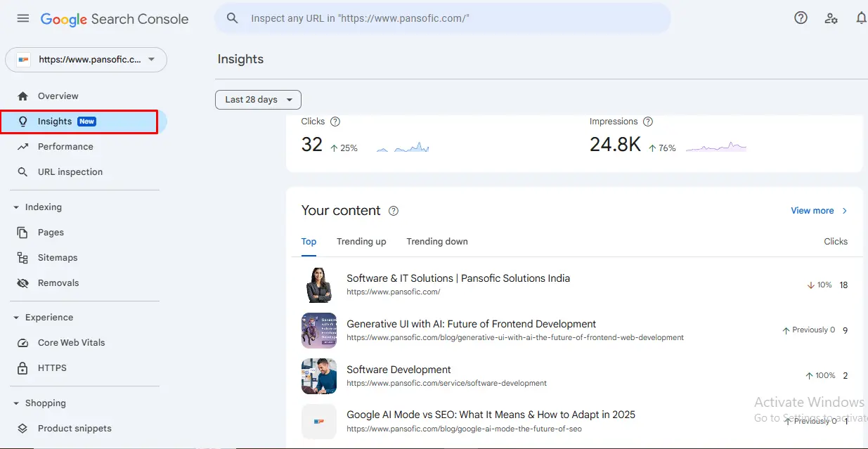Click the Software Development page thumbnail

(x=319, y=376)
